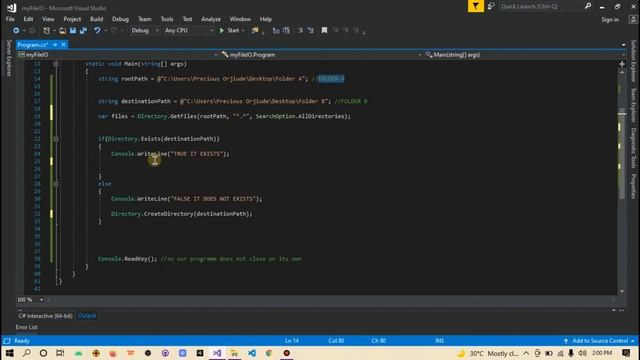Click Sign in link
The width and height of the screenshot is (640, 360).
[610, 20]
